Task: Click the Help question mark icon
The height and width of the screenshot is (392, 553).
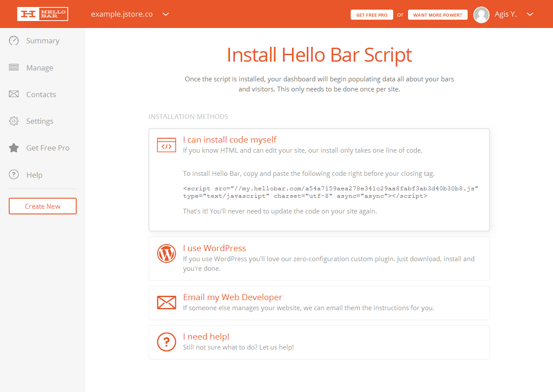Action: pos(14,175)
